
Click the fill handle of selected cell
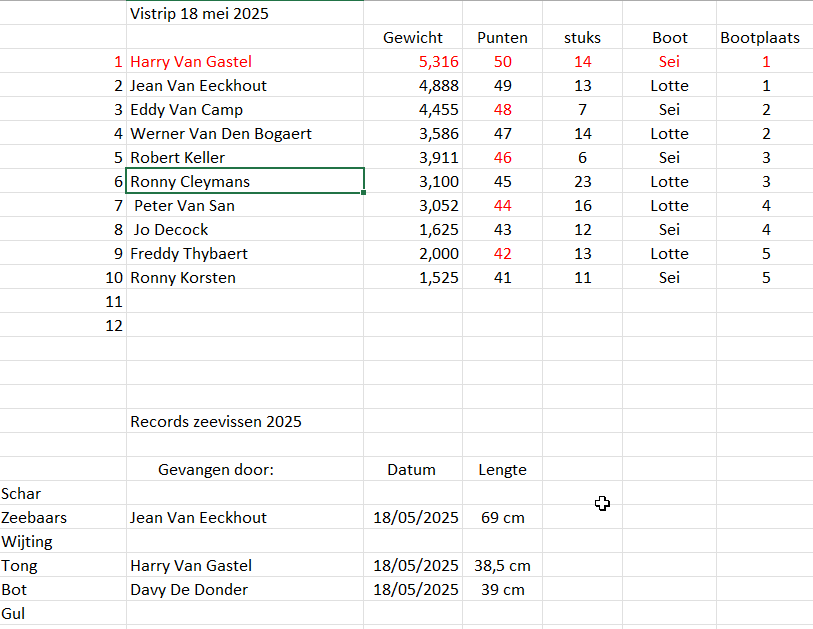(x=363, y=192)
